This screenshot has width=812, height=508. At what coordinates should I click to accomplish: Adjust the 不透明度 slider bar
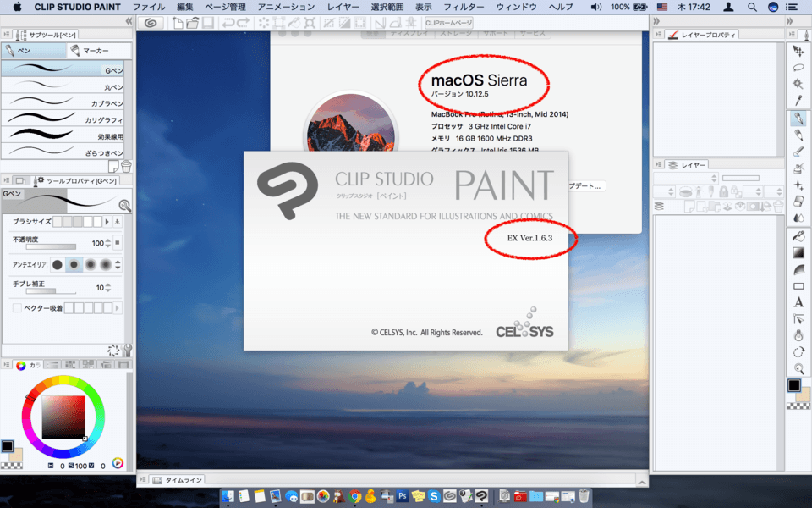(x=51, y=246)
